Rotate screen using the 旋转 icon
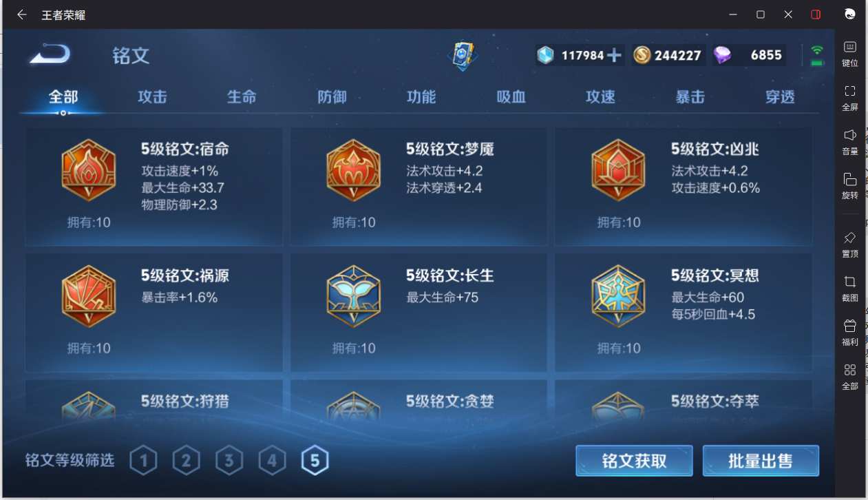 [x=850, y=179]
